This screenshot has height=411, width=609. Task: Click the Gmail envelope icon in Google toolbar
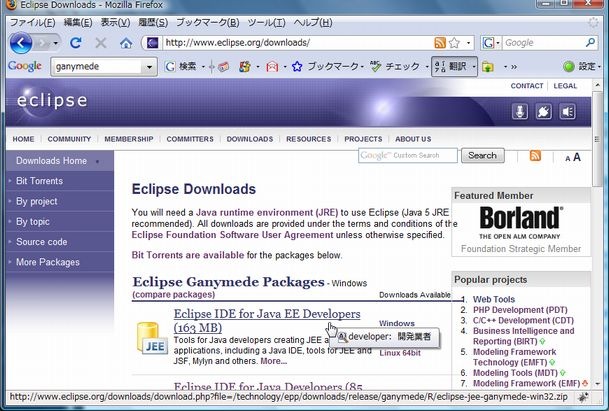[x=271, y=67]
